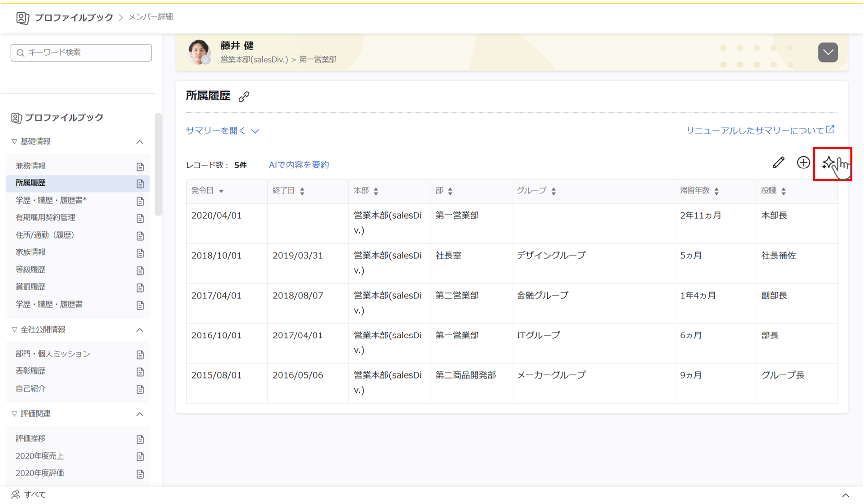The image size is (864, 504).
Task: Click the external link icon after リニューアルしたサマリーについて
Action: point(830,129)
